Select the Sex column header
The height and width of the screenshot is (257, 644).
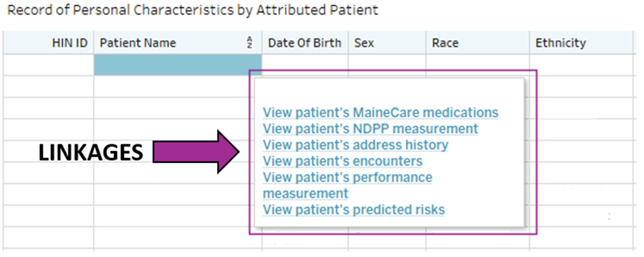pos(364,42)
